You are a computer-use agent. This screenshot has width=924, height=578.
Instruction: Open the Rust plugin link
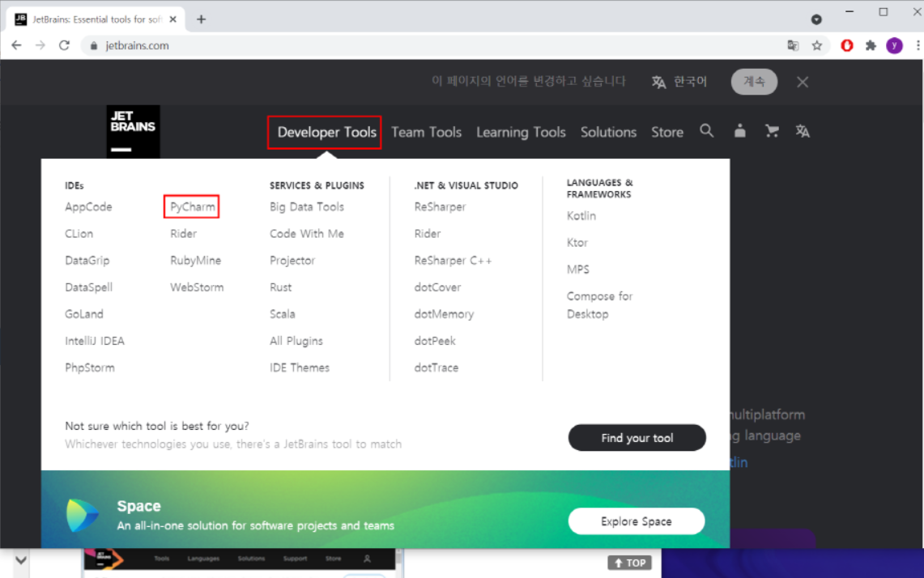(x=280, y=287)
